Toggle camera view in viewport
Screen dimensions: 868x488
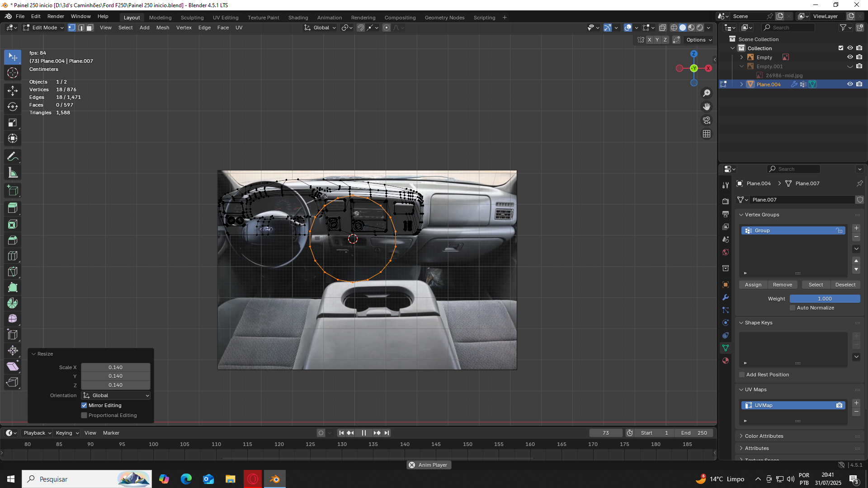click(x=707, y=120)
